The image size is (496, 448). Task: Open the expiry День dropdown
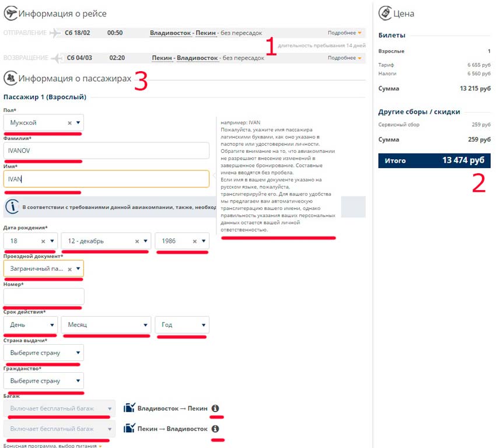30,325
